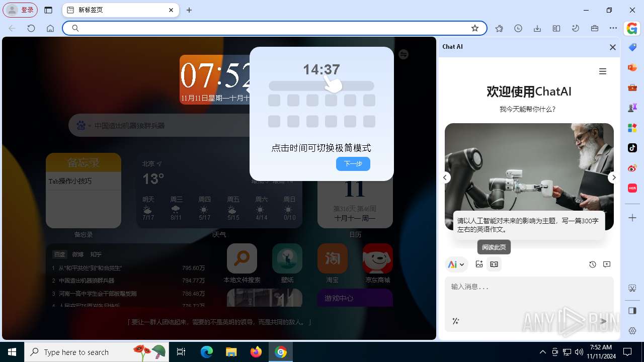Open the favorites collection star in toolbar

click(499, 29)
